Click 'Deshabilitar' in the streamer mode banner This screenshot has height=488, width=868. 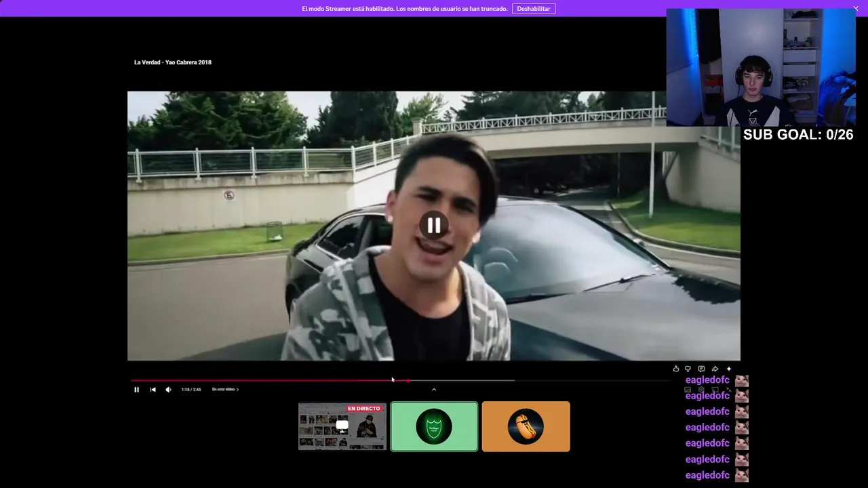(534, 9)
